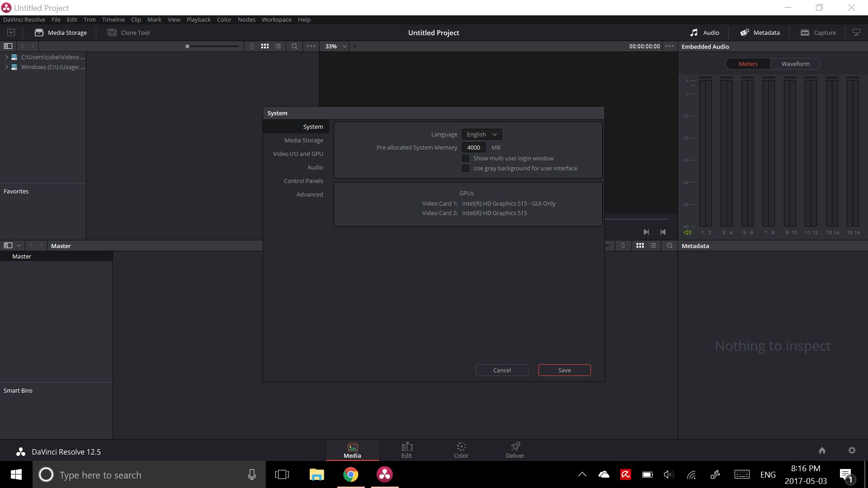This screenshot has width=868, height=488.
Task: Go to the Color page
Action: click(461, 450)
